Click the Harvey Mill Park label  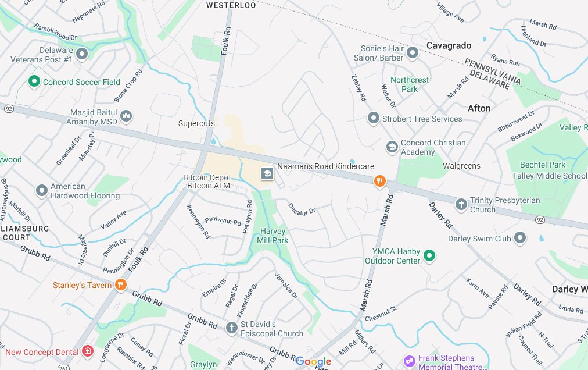[273, 236]
